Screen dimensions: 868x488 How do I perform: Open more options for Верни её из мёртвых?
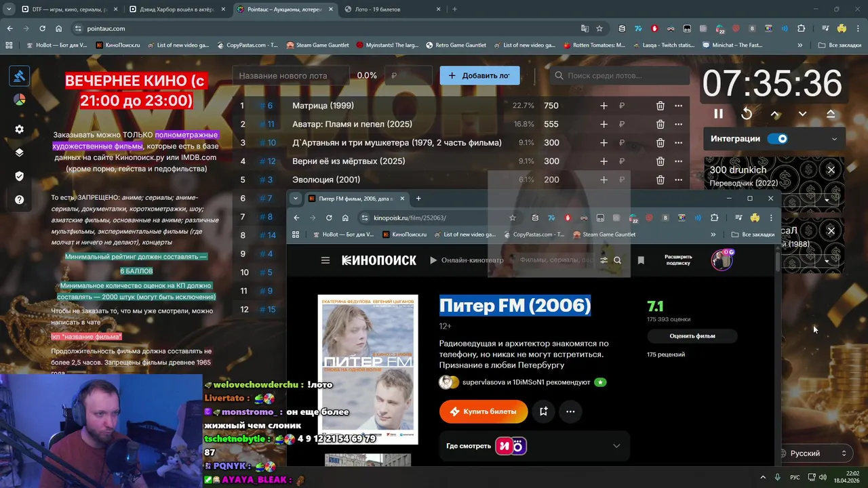[678, 161]
